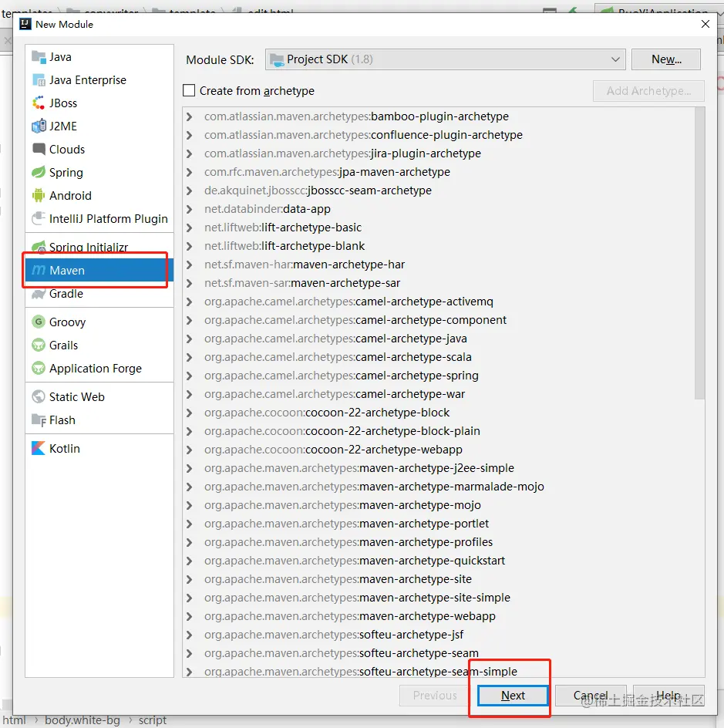Click the New... SDK button
The width and height of the screenshot is (724, 728).
666,59
